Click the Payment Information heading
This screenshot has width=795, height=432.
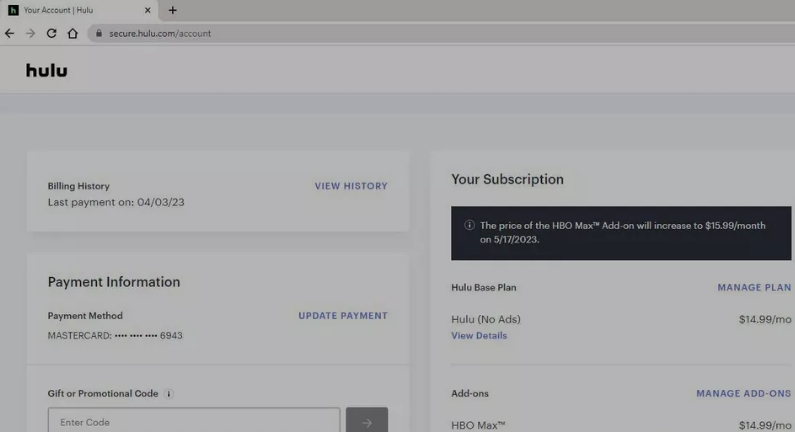point(114,282)
